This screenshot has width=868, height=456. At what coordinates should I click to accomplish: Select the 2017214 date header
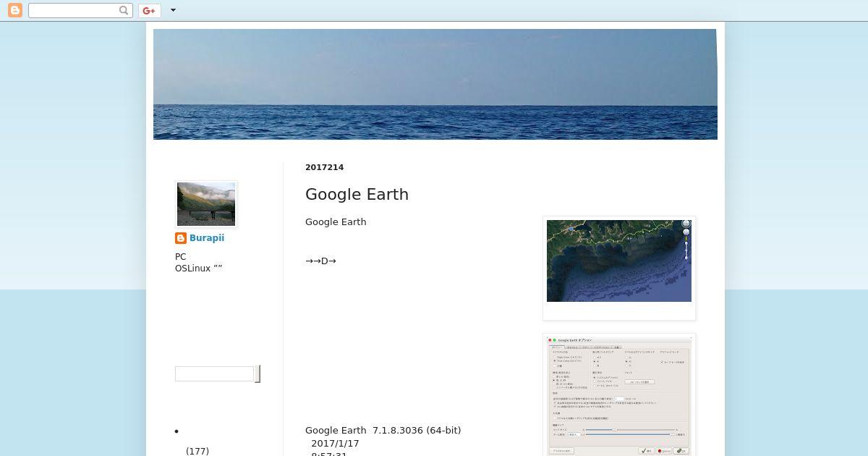(325, 167)
